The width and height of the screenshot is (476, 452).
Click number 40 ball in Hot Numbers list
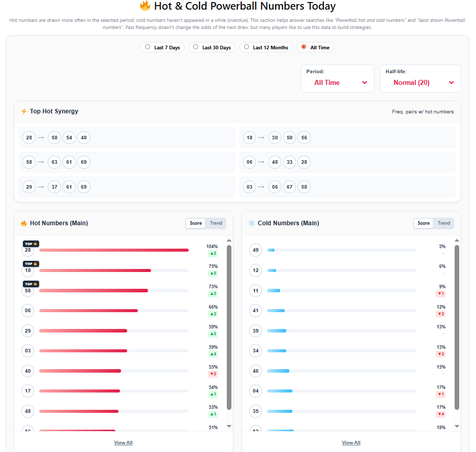[x=28, y=371]
